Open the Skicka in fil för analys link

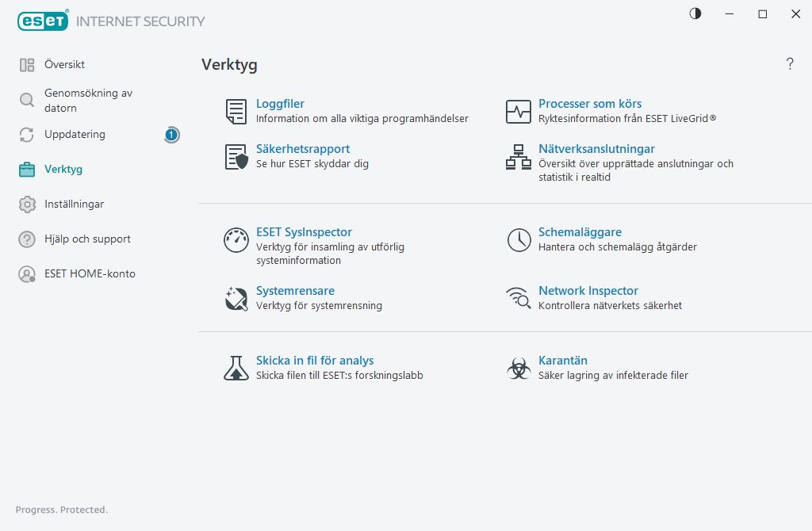click(x=315, y=361)
